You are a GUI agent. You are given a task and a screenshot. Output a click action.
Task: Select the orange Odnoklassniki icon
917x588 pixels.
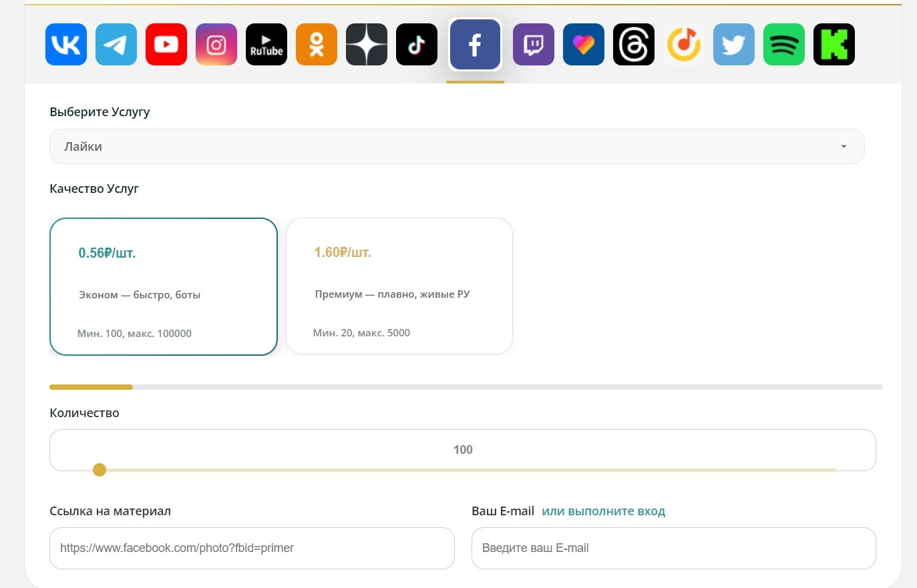coord(317,45)
